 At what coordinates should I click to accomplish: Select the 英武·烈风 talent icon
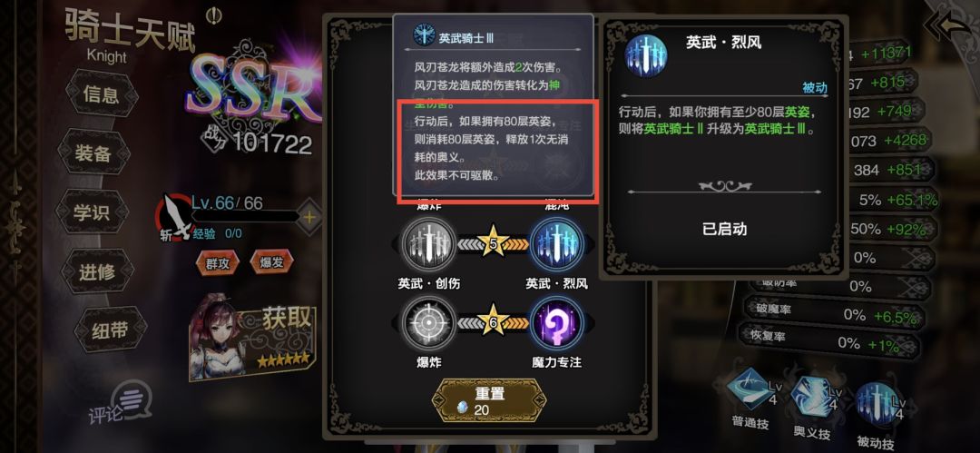556,245
